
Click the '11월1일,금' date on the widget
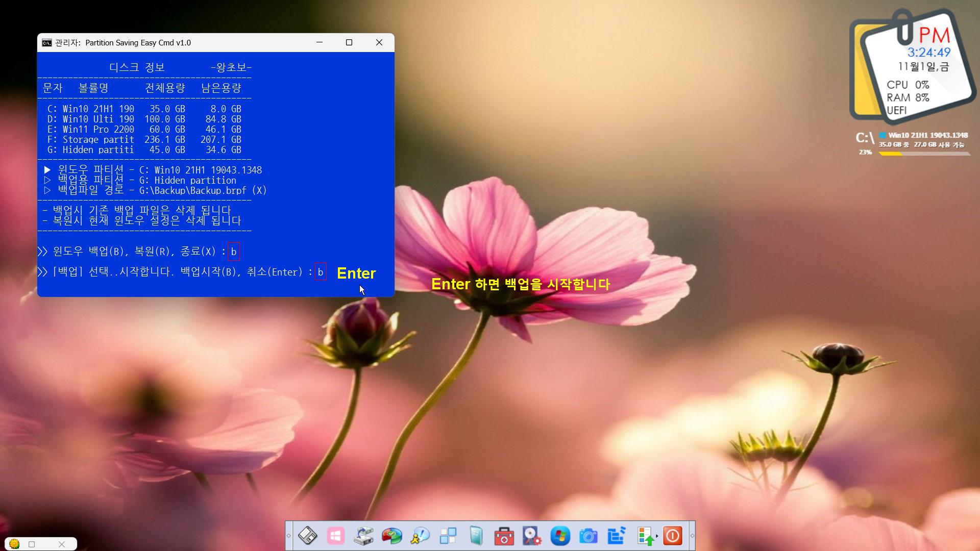[923, 67]
